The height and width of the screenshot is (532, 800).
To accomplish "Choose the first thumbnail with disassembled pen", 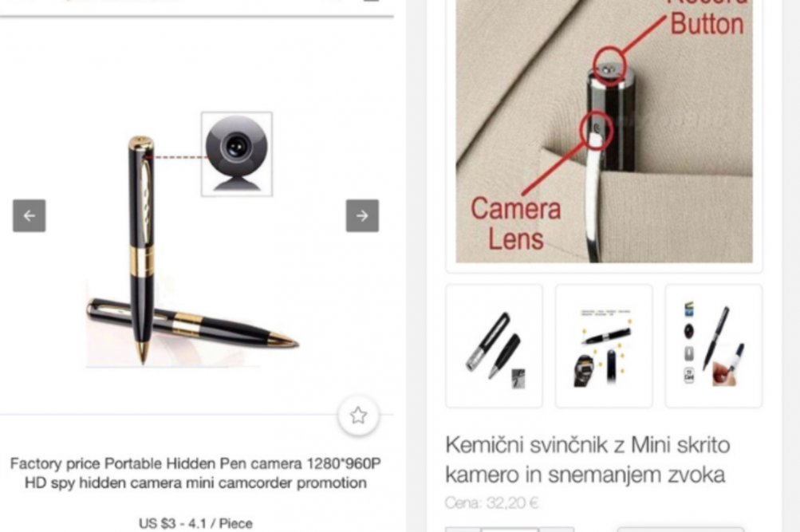I will [x=494, y=346].
